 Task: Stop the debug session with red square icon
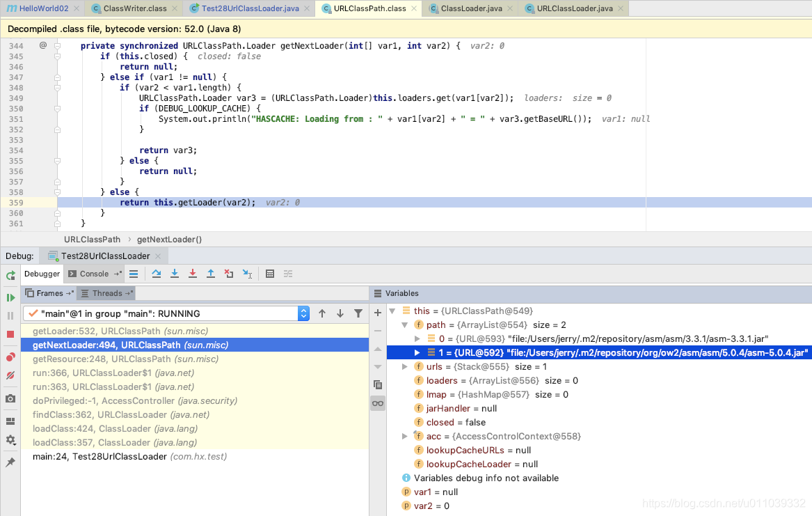[x=10, y=335]
